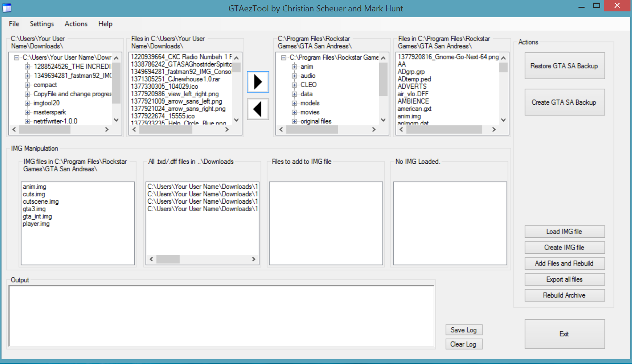The height and width of the screenshot is (364, 632).
Task: Expand the anim folder in GTA tree
Action: point(294,67)
